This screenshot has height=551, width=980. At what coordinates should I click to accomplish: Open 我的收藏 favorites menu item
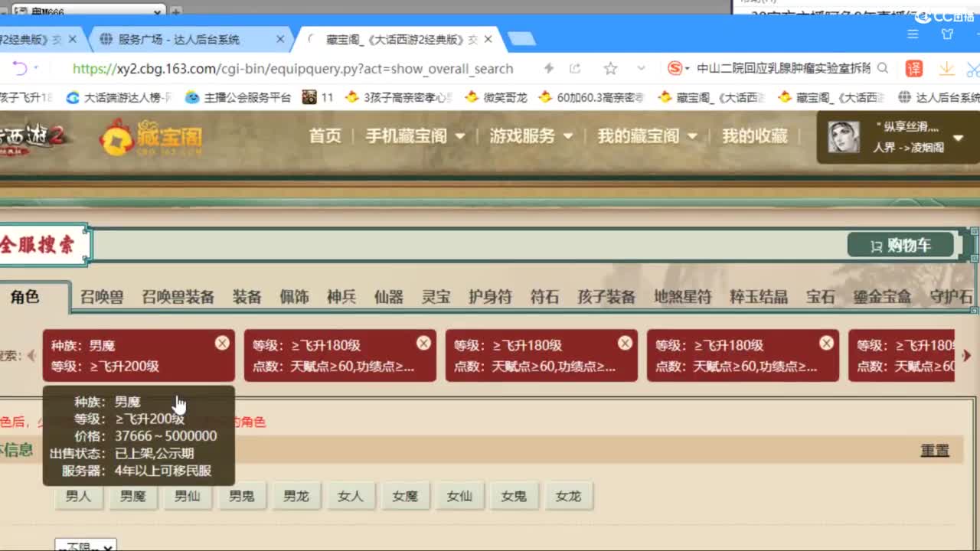click(x=754, y=135)
